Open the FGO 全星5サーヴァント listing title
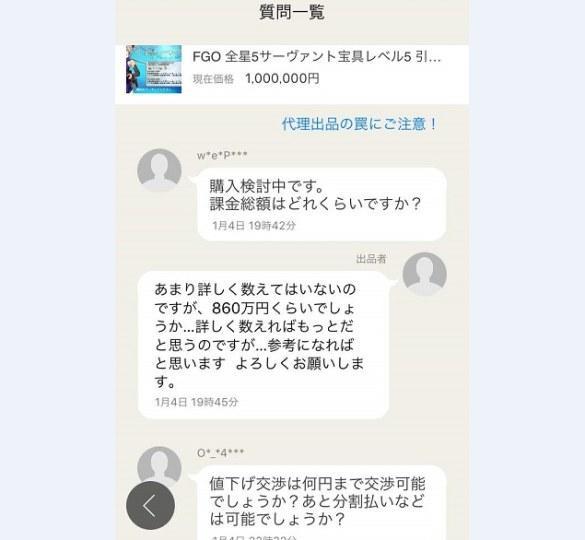585x540 pixels. 317,57
